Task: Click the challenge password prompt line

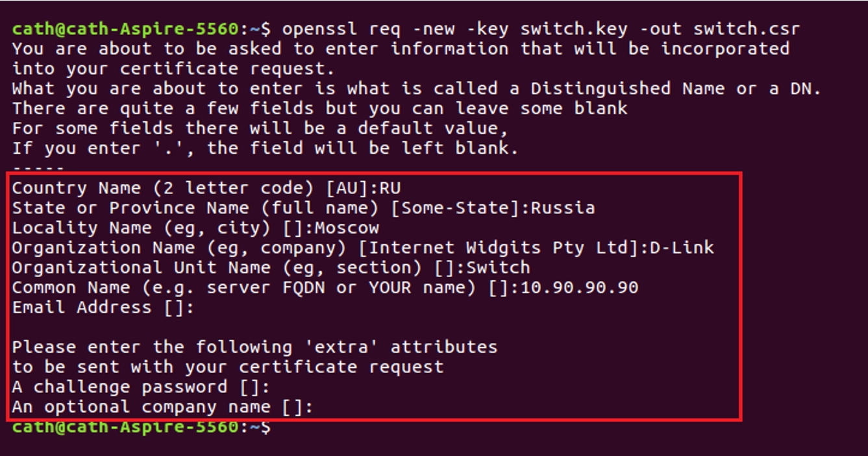Action: [140, 387]
